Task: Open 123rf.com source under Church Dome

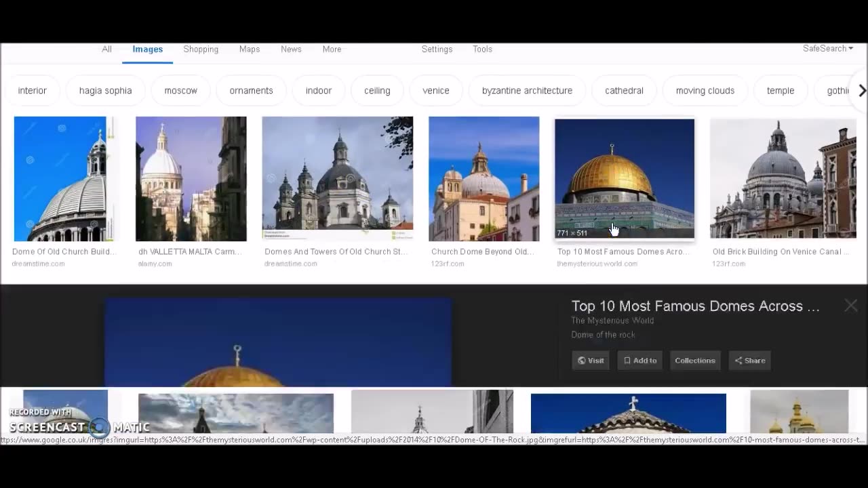Action: [448, 264]
